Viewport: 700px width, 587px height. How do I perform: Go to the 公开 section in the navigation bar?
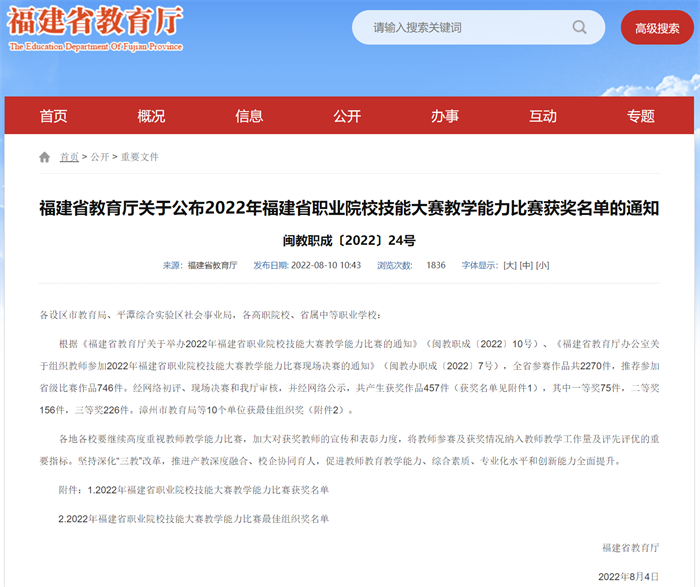point(347,116)
